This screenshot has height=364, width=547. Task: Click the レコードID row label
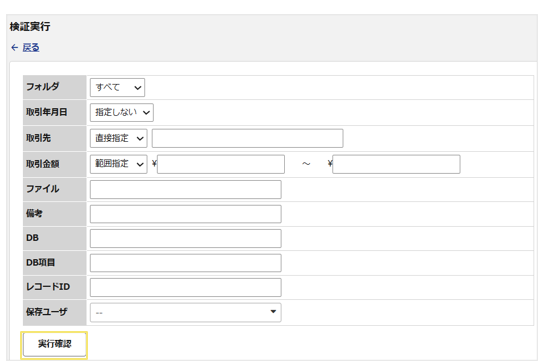coord(48,287)
